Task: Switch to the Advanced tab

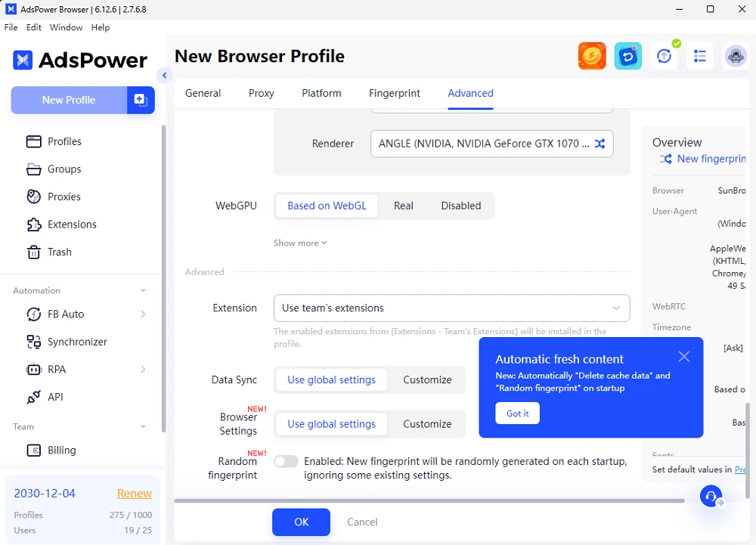Action: 470,93
